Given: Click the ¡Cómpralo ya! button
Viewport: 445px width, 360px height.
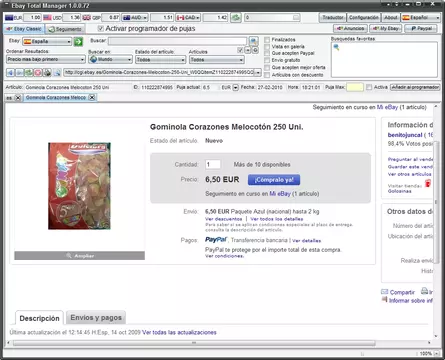Looking at the screenshot, I should click(x=274, y=180).
